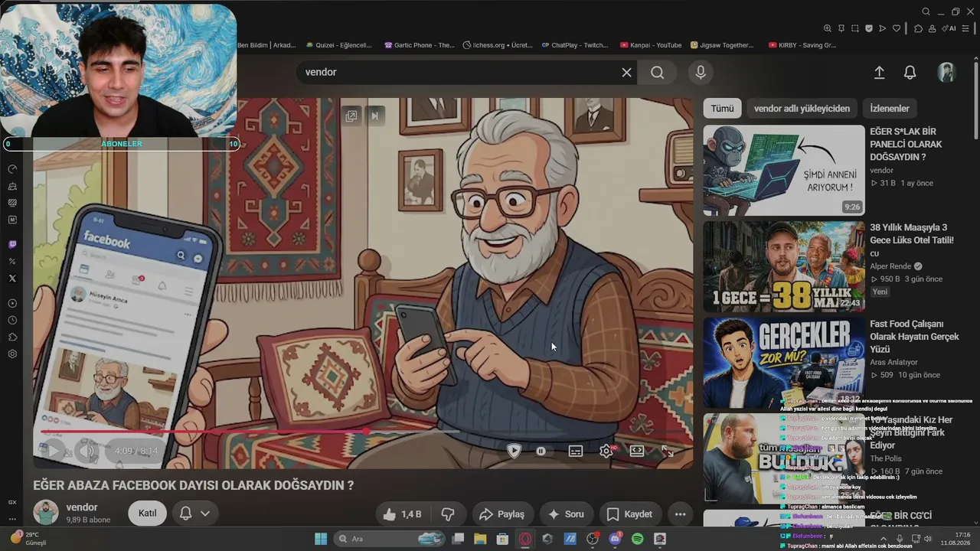Click the ABONELER goal progress bar

(x=121, y=144)
